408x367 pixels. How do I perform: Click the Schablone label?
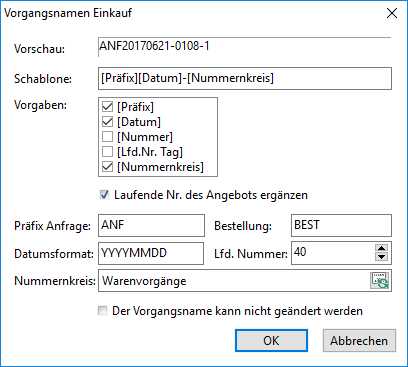(43, 79)
